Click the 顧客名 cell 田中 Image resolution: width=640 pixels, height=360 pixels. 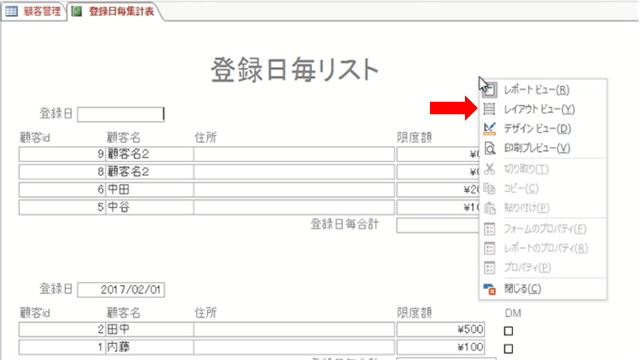click(149, 329)
